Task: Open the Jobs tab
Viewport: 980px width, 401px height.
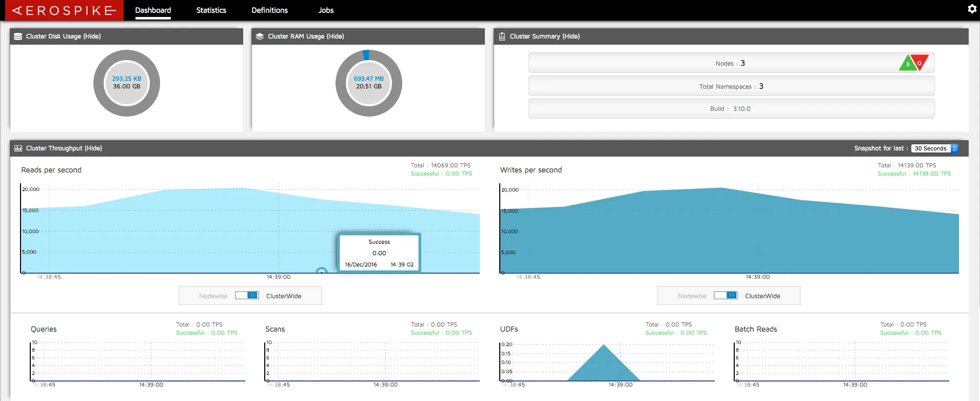Action: click(x=326, y=10)
